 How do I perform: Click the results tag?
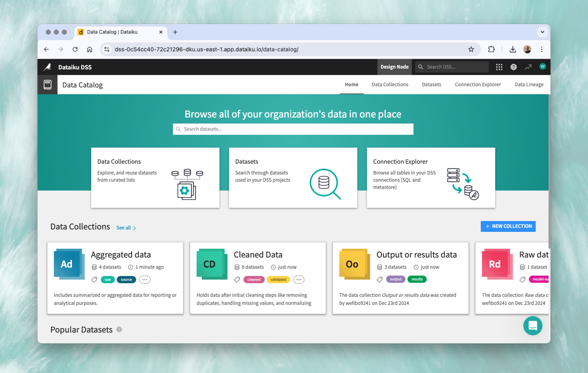click(x=417, y=279)
